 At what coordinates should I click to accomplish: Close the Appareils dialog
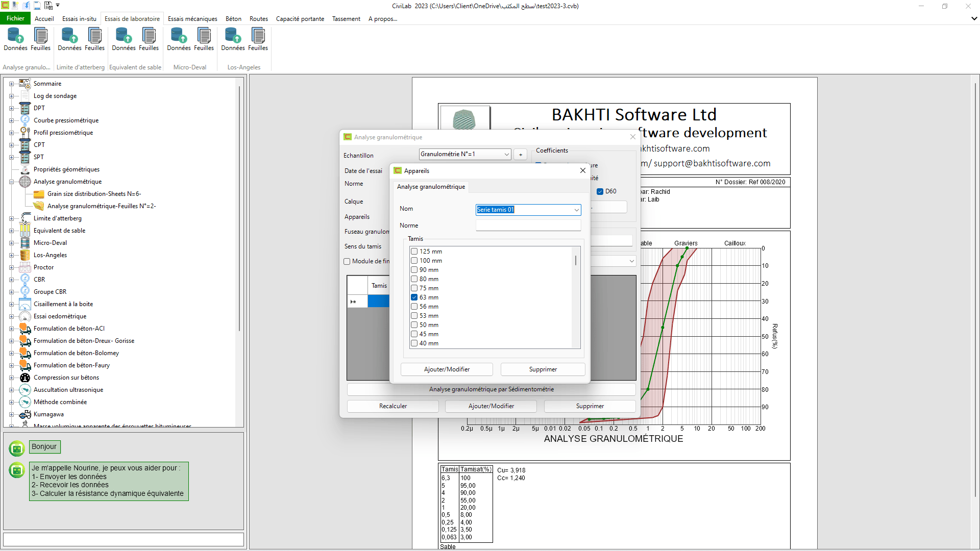click(x=583, y=170)
